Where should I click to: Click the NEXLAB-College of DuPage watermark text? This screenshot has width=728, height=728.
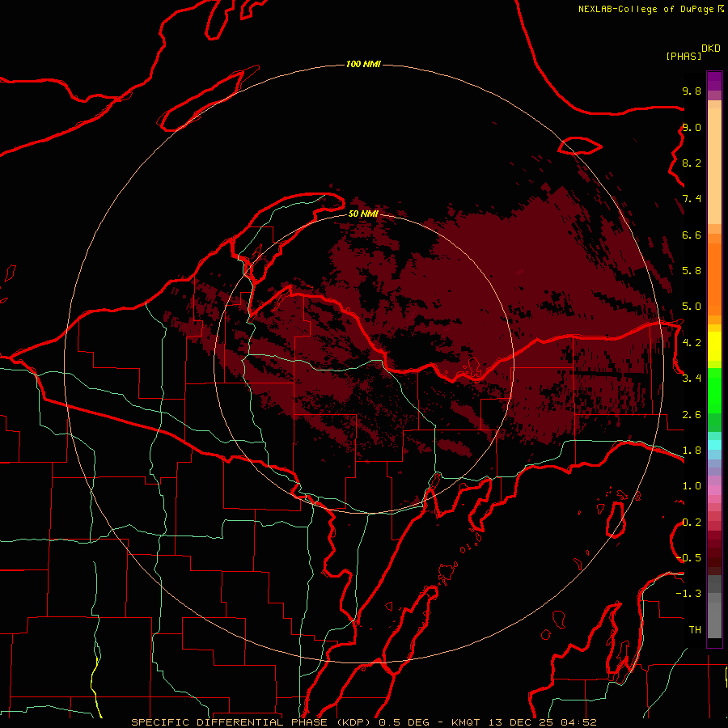coord(645,9)
